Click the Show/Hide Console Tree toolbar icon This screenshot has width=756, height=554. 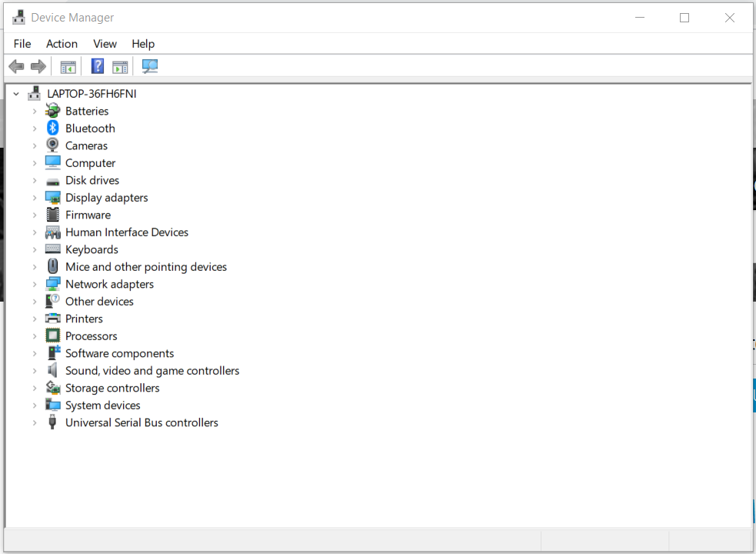67,66
